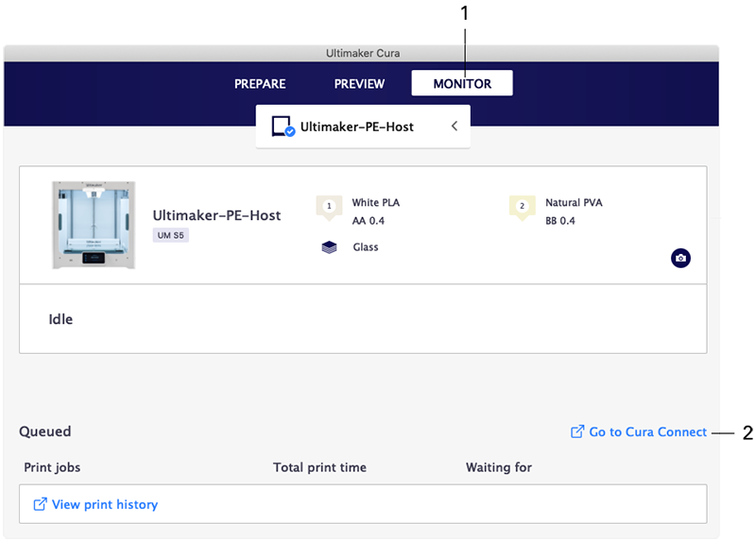Screen dimensions: 756x541
Task: Open the Go to Cura Connect link
Action: click(x=647, y=431)
